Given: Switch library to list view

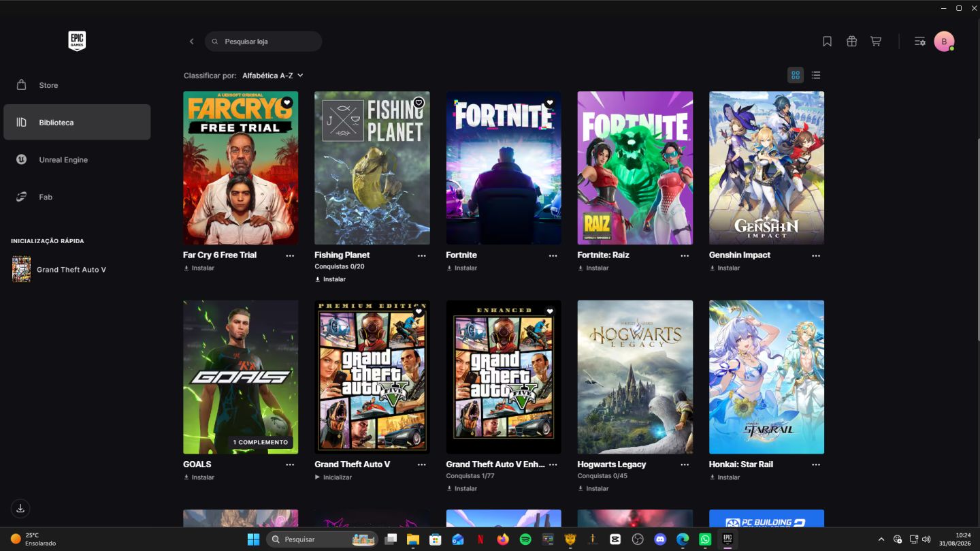Looking at the screenshot, I should 816,75.
